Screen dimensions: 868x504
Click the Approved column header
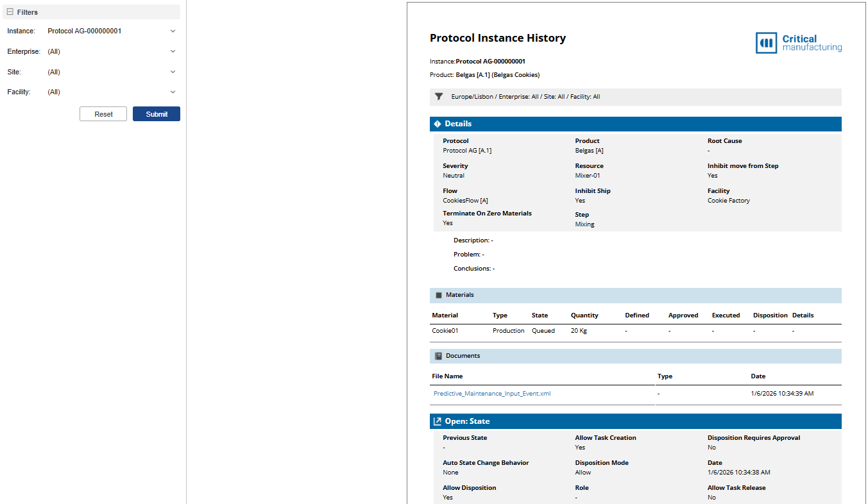(683, 315)
